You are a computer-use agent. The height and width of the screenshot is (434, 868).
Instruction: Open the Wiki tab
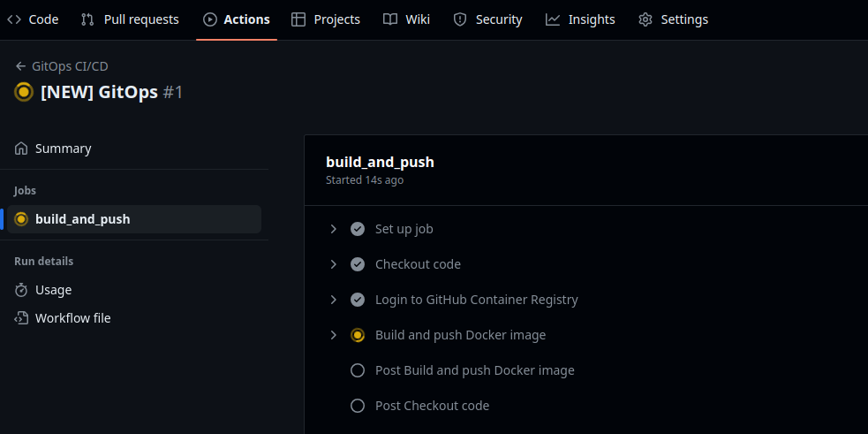(406, 19)
